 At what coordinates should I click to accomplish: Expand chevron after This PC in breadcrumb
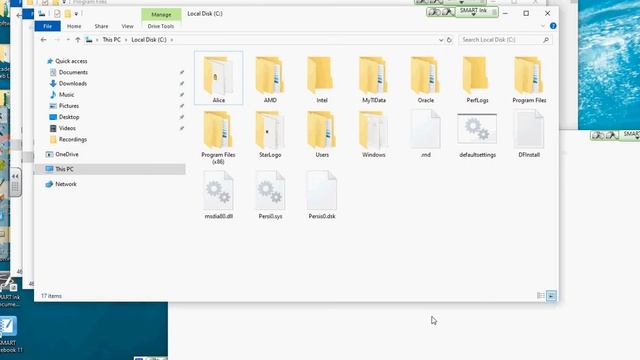[126, 40]
